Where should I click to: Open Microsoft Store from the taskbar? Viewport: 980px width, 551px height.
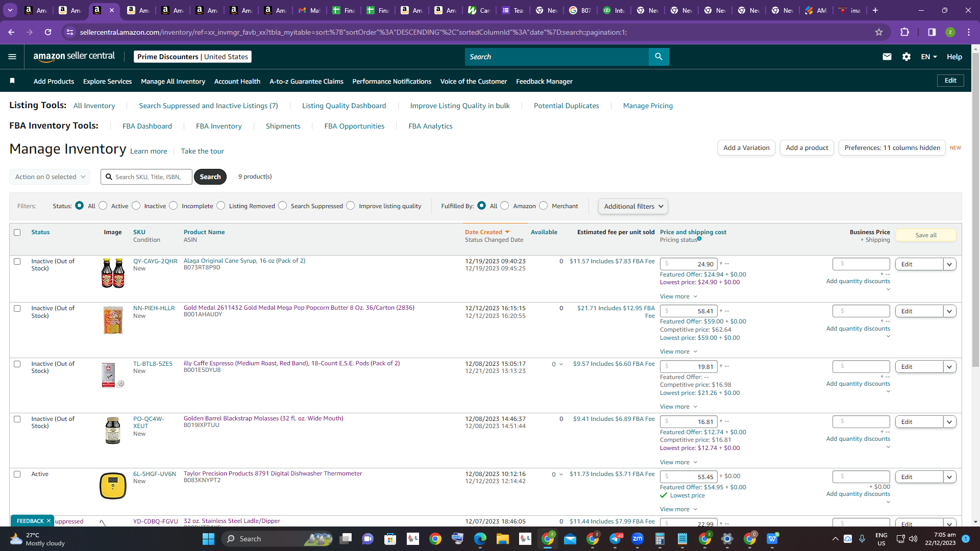(x=390, y=539)
